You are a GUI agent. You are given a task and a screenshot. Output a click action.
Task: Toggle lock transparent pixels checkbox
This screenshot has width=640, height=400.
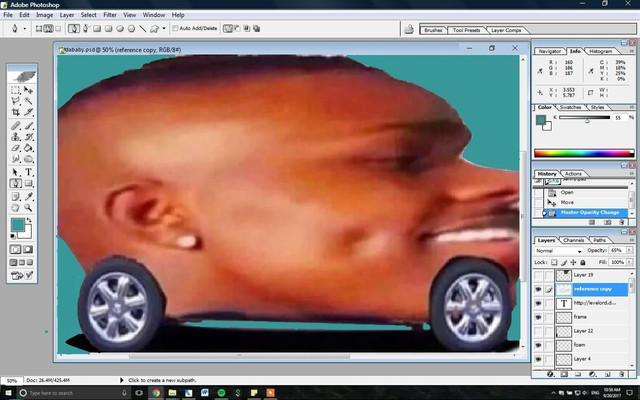coord(554,262)
